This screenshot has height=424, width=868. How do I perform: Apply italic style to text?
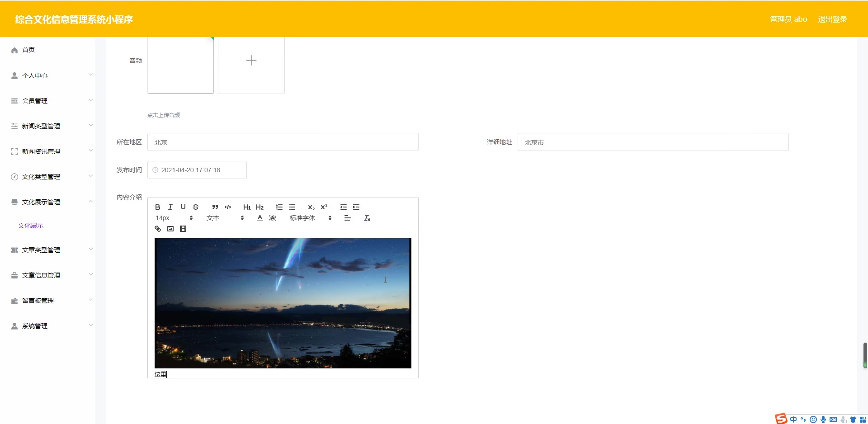[170, 207]
